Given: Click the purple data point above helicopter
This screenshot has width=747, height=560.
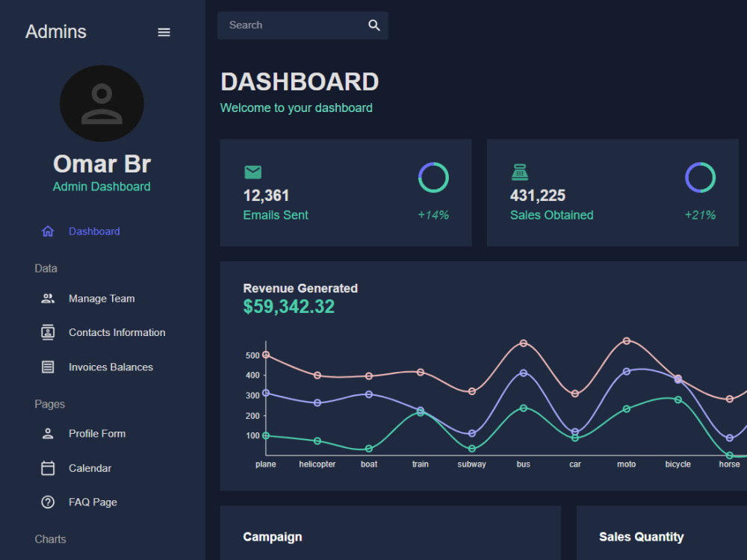Looking at the screenshot, I should (317, 403).
